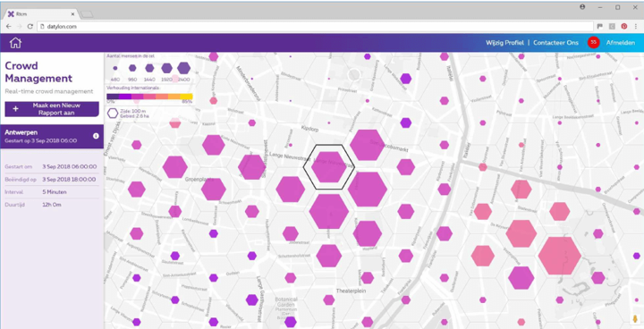Open Chrome three-dot menu

click(x=636, y=26)
